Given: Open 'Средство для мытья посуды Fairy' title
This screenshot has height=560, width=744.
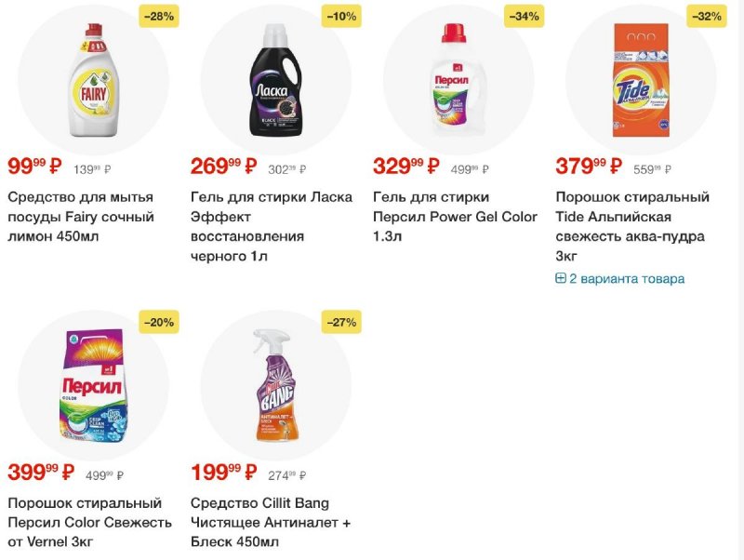Looking at the screenshot, I should pos(81,217).
